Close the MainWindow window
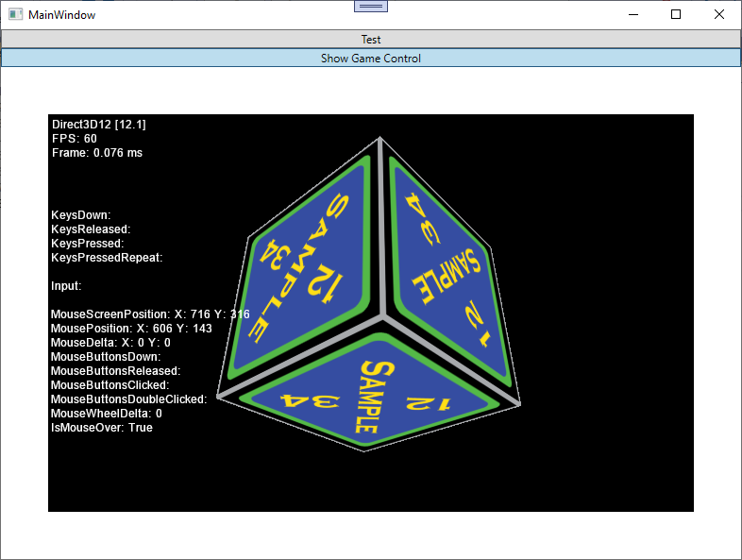742x560 pixels. tap(718, 14)
